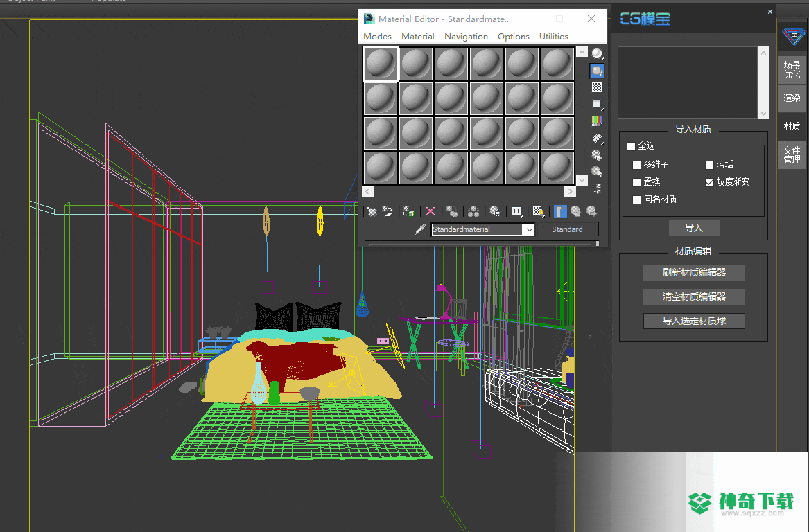This screenshot has width=809, height=532.
Task: Open the Material/Map Navigator icon
Action: click(x=597, y=188)
